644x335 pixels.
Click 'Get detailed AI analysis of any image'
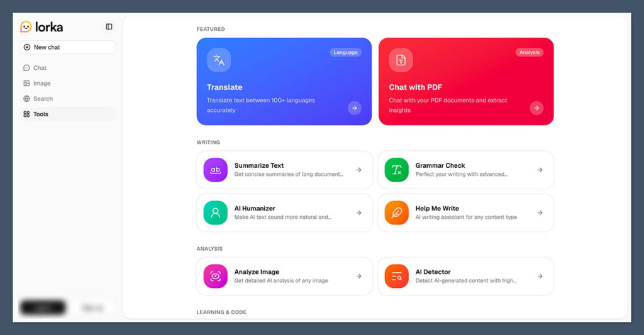[281, 281]
